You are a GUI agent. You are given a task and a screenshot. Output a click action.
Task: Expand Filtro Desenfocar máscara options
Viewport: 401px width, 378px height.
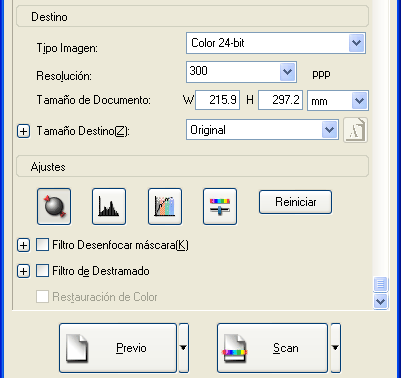[23, 245]
